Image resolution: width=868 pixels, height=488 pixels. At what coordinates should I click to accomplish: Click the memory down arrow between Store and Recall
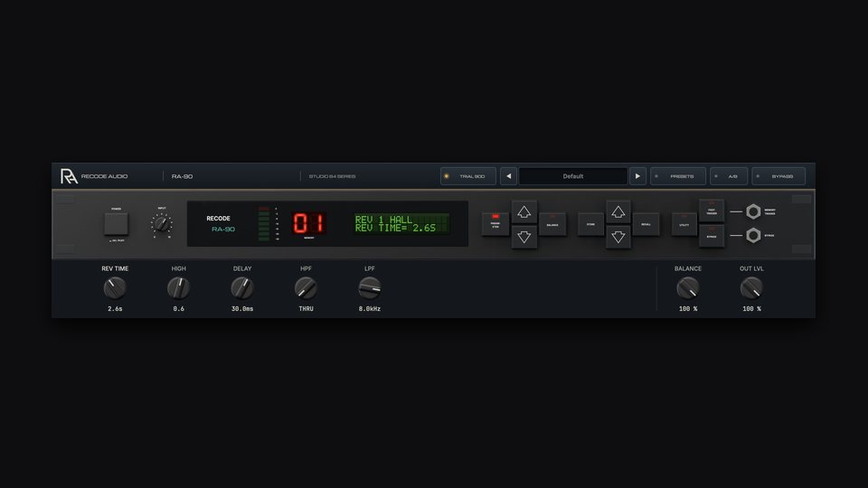tap(618, 238)
